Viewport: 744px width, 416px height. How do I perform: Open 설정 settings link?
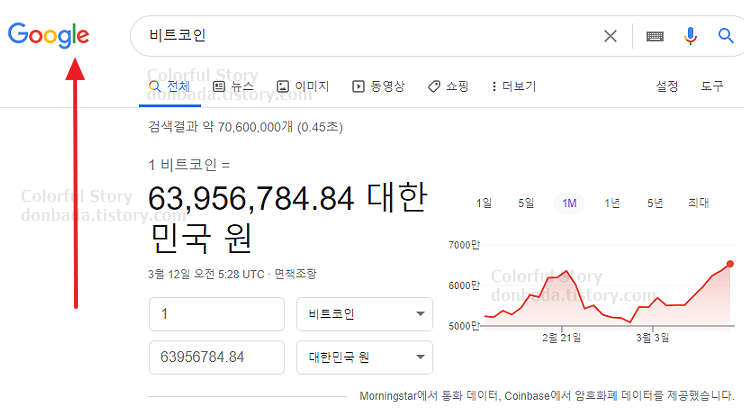667,86
